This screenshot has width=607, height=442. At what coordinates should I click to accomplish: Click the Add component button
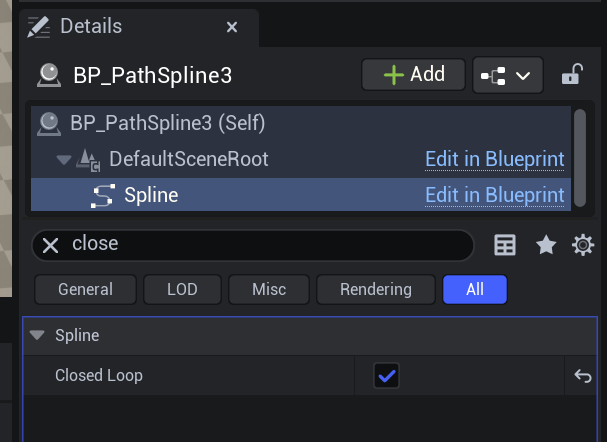tap(413, 74)
